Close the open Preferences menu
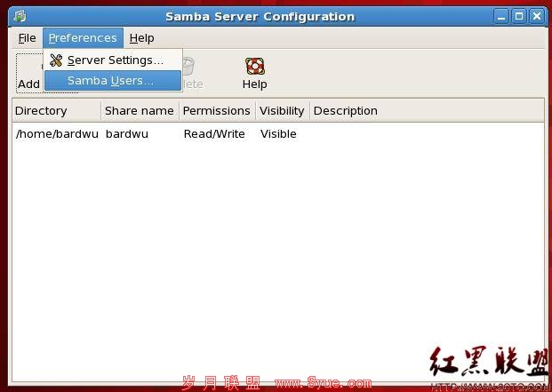The height and width of the screenshot is (392, 552). tap(83, 38)
